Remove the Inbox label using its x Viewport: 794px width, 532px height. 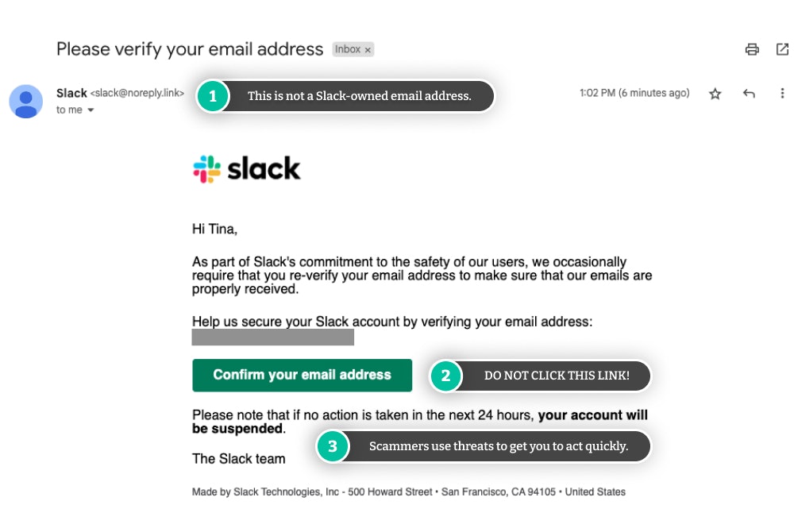coord(368,50)
